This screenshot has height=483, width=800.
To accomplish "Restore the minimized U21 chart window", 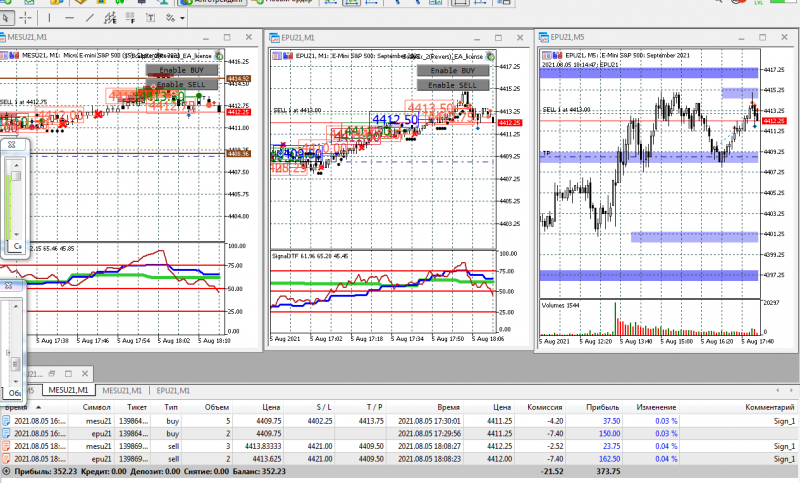I will pyautogui.click(x=52, y=374).
